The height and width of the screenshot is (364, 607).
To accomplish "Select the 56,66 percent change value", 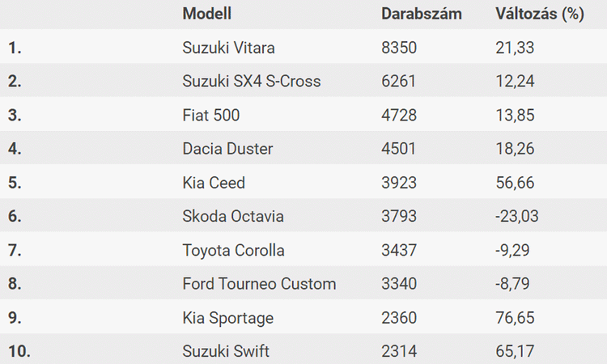I will (x=515, y=183).
